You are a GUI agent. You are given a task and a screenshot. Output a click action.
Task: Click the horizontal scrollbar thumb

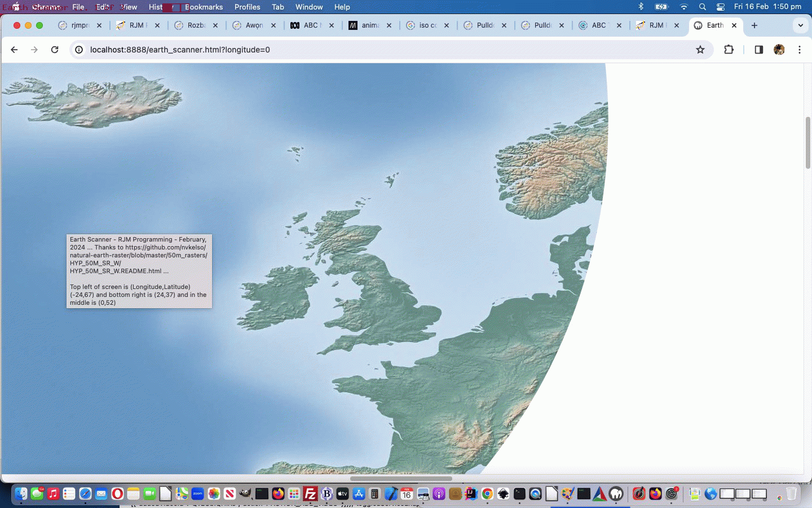(400, 478)
